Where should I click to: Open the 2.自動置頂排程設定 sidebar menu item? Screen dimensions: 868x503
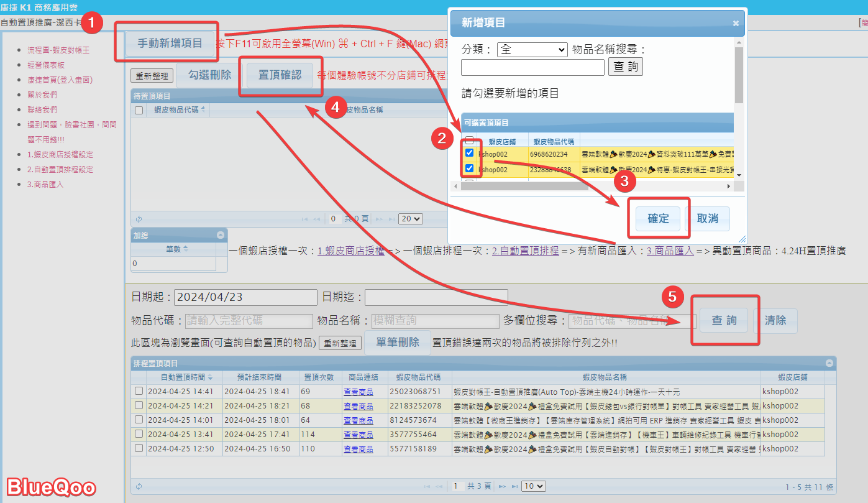click(60, 169)
